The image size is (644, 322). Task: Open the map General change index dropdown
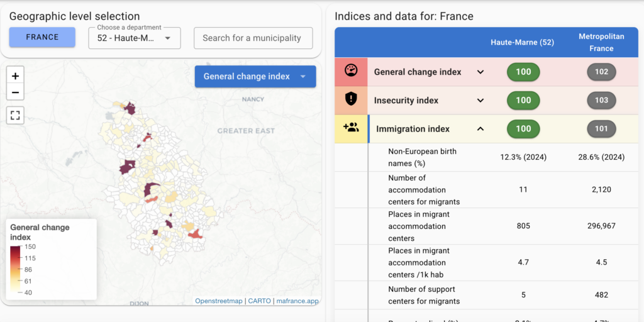pos(255,77)
